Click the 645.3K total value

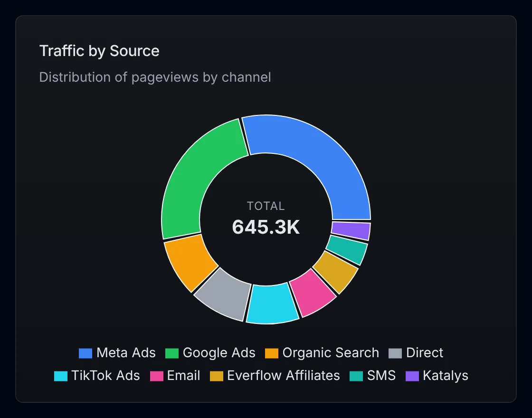coord(266,227)
